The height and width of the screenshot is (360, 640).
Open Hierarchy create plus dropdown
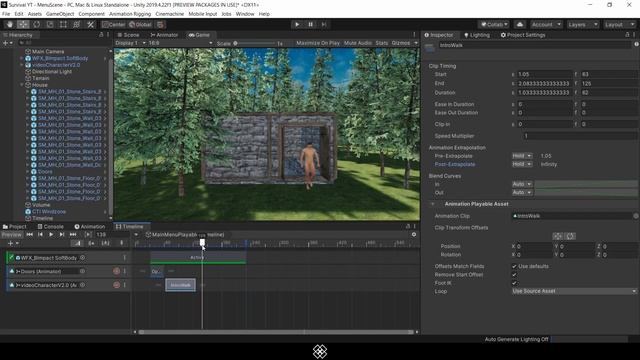click(x=8, y=43)
